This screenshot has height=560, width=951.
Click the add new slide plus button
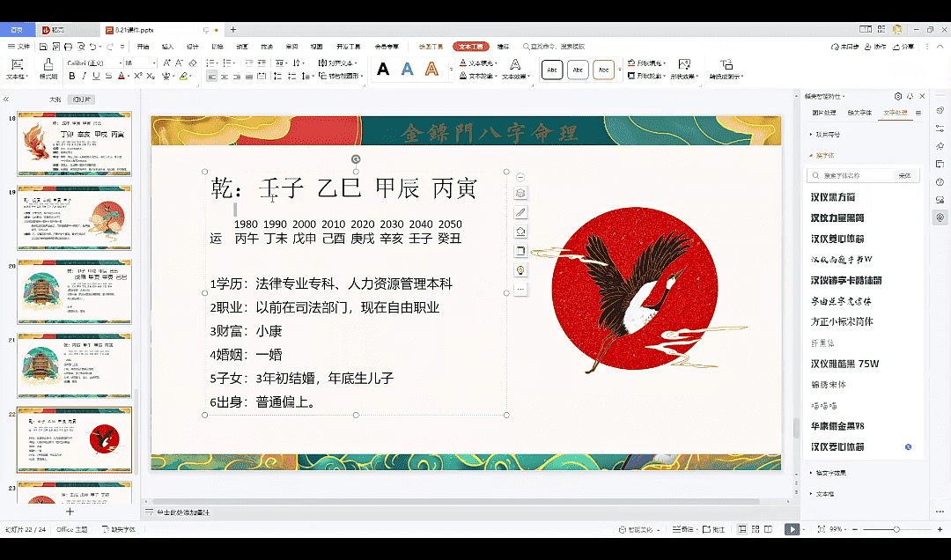click(x=70, y=512)
